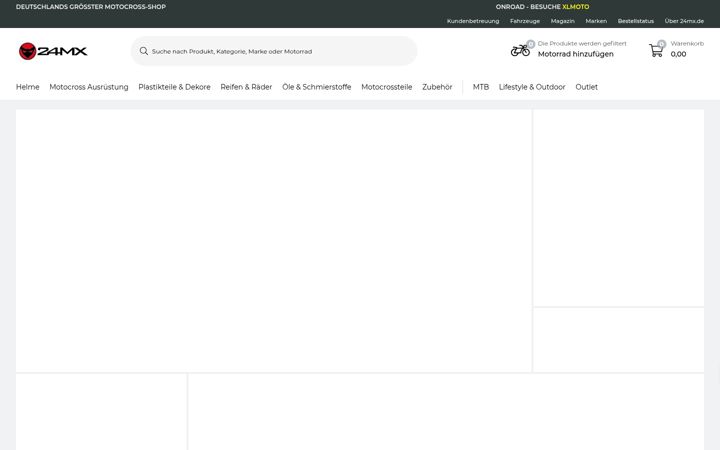Viewport: 720px width, 450px height.
Task: Open the MTB section
Action: tap(481, 87)
